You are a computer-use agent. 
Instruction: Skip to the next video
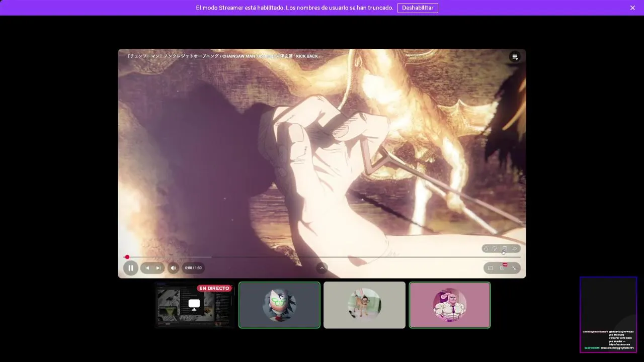158,268
